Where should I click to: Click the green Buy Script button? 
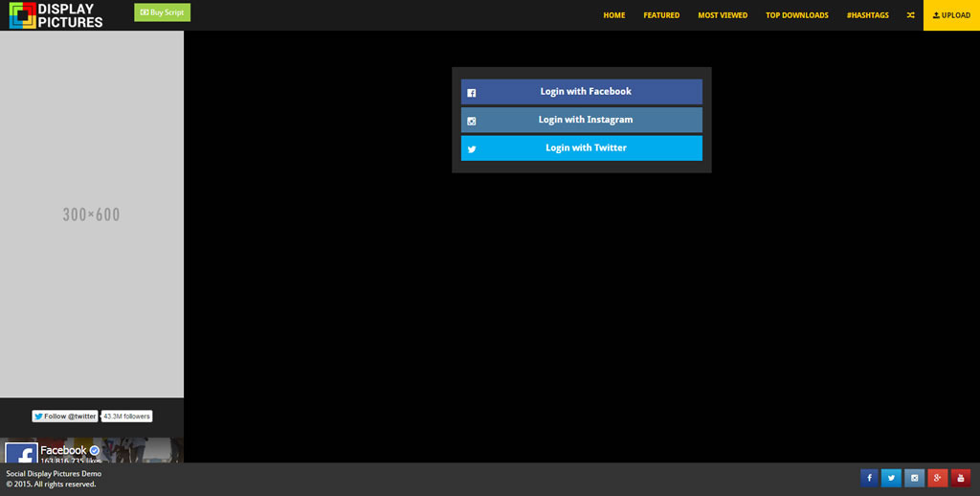(x=162, y=12)
